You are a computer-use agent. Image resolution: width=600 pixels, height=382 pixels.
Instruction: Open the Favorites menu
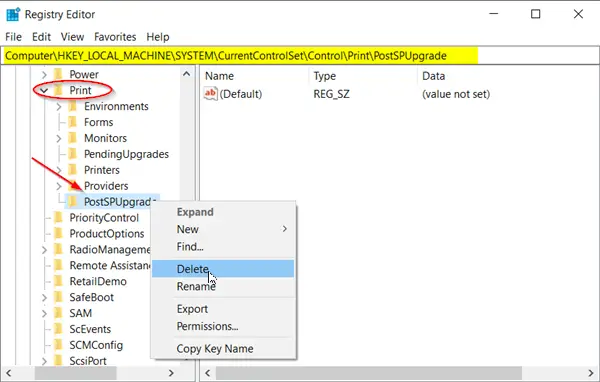pyautogui.click(x=115, y=37)
